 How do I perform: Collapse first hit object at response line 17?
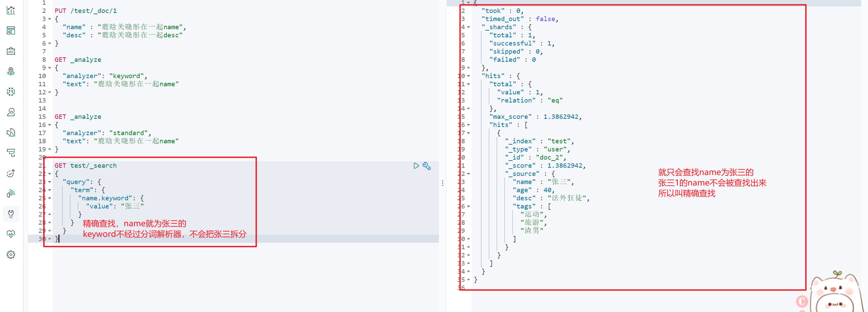pyautogui.click(x=468, y=133)
